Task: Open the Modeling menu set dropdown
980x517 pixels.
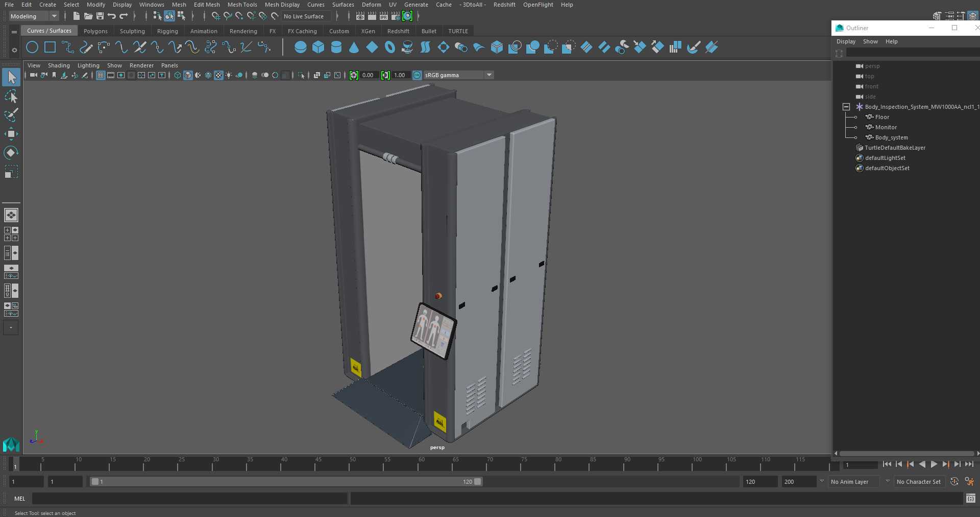Action: pyautogui.click(x=34, y=16)
